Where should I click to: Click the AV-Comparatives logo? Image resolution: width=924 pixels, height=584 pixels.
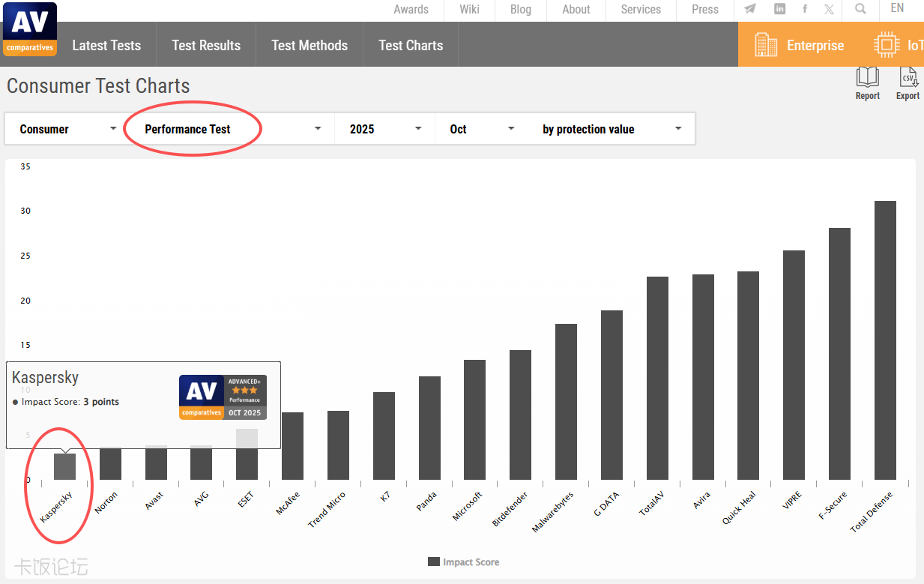pos(30,29)
